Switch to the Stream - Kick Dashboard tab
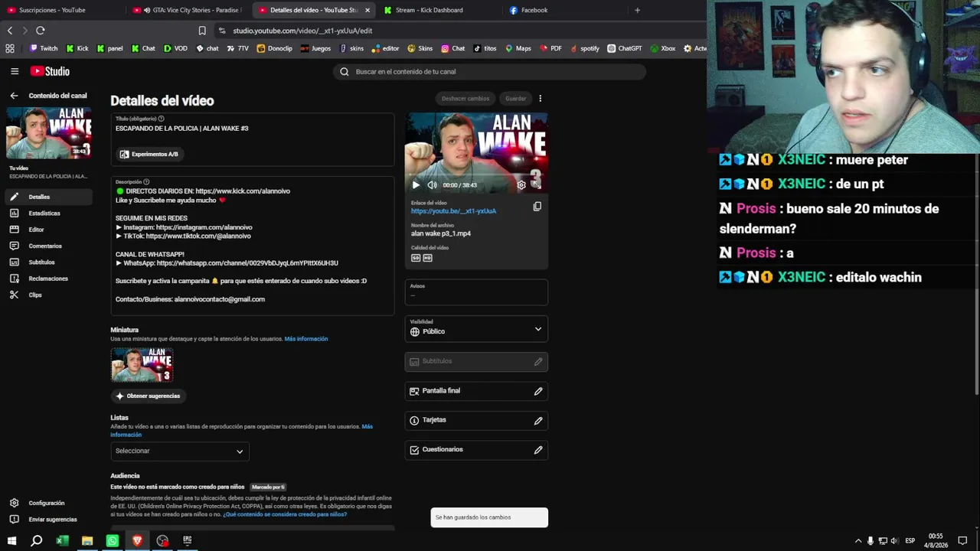 (x=436, y=10)
